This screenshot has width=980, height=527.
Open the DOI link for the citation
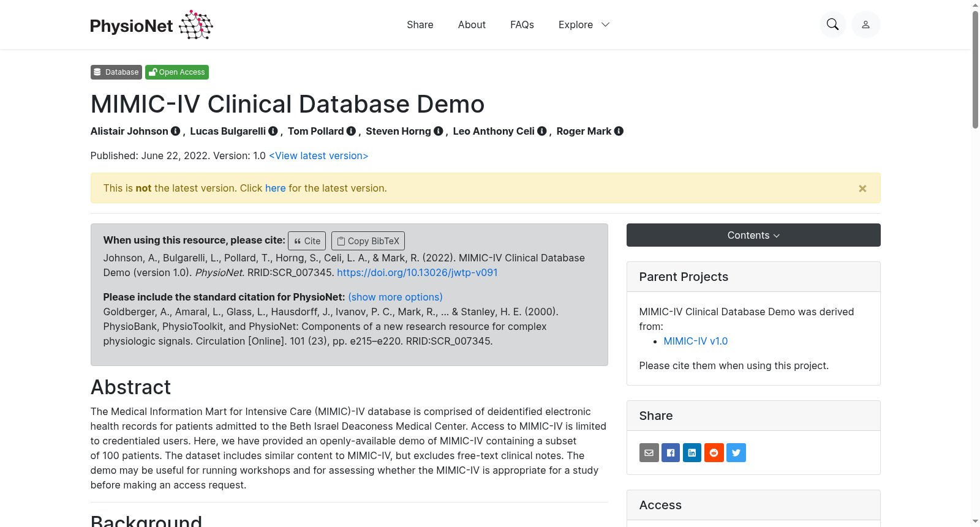click(x=417, y=272)
